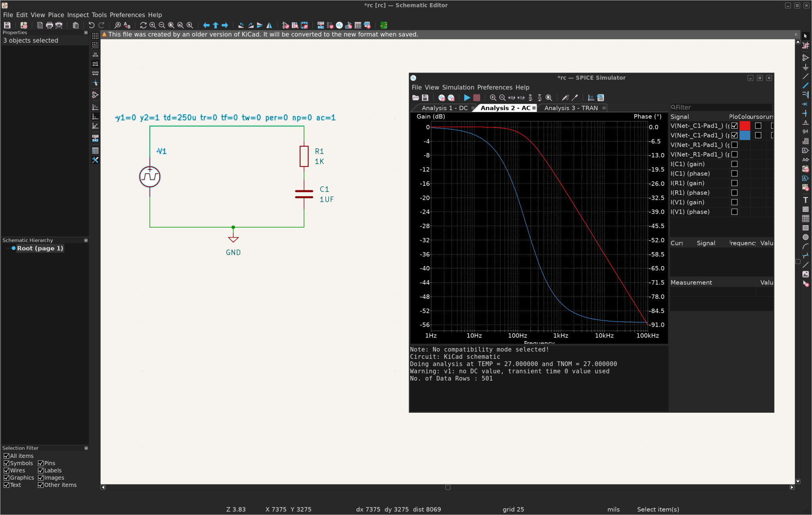Toggle the Labels selection filter checkbox
This screenshot has height=515, width=812.
40,470
